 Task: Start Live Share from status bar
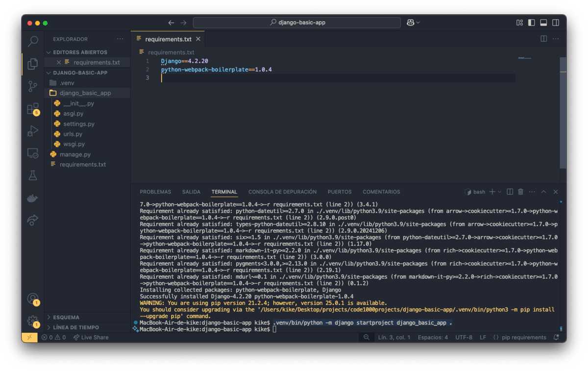click(91, 337)
